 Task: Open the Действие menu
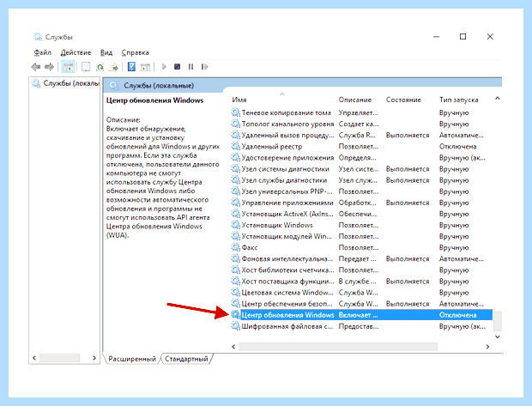tap(76, 52)
